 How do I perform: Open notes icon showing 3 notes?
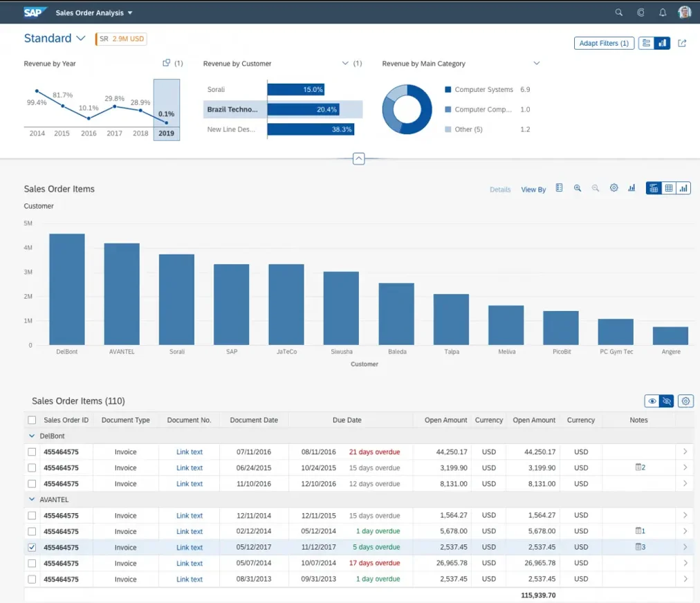(640, 547)
